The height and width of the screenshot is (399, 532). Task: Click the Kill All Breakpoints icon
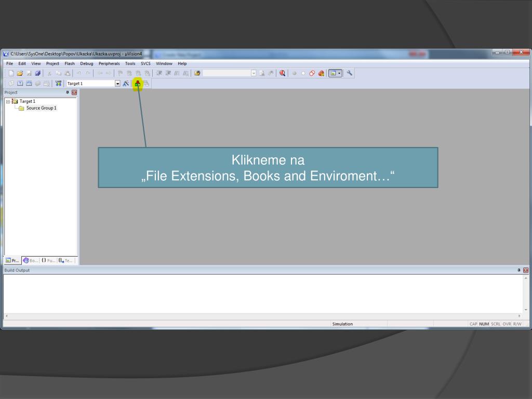(x=321, y=73)
